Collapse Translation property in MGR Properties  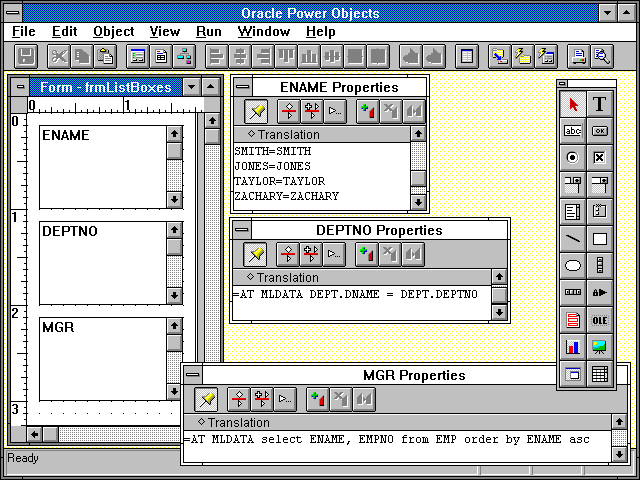[201, 422]
